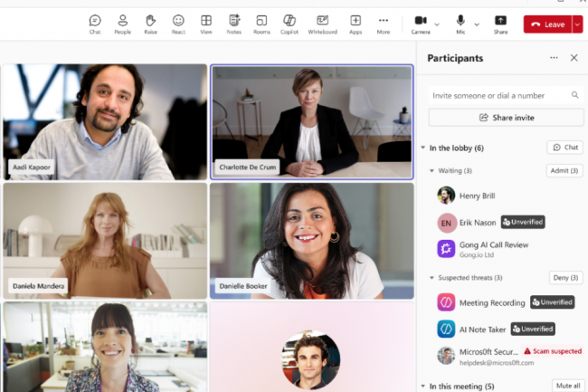Click the Gong AI purple app icon
Screen dimensions: 588x392
pos(446,249)
